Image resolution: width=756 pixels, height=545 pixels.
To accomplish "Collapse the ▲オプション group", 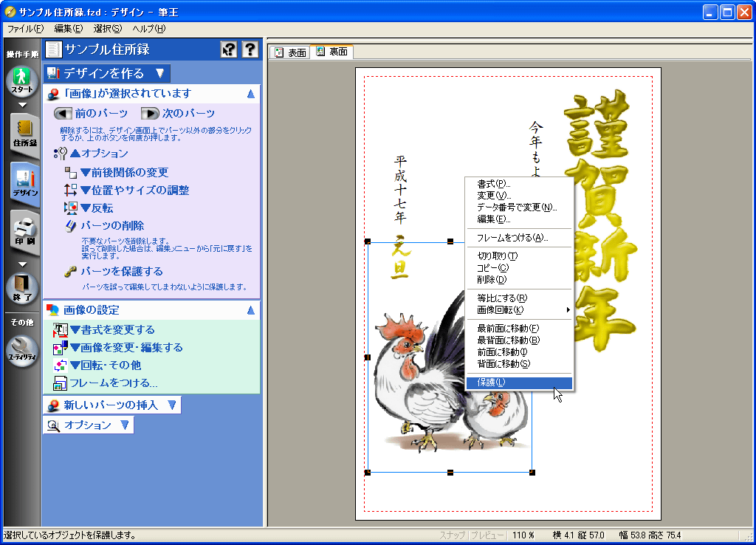I will pos(100,154).
